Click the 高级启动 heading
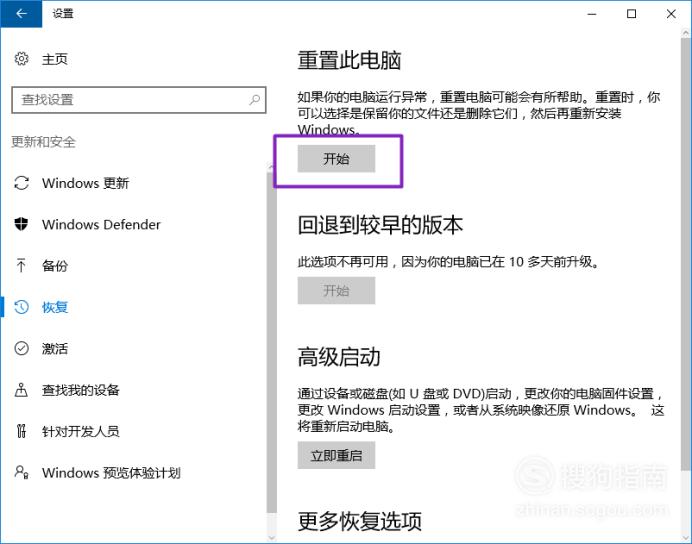Image resolution: width=692 pixels, height=544 pixels. [x=338, y=357]
